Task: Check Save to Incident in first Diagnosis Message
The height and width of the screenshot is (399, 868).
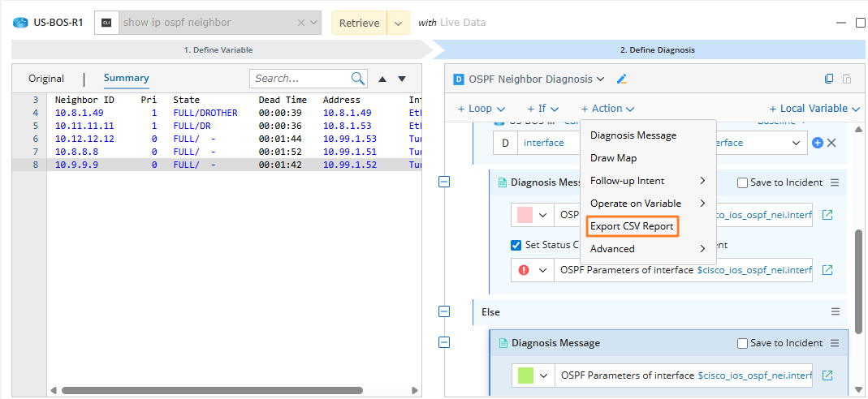Action: click(742, 182)
